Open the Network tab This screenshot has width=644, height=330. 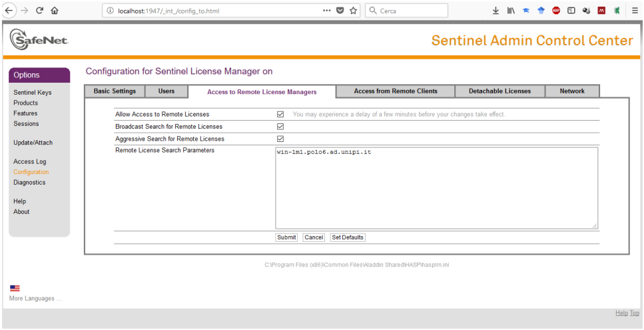(572, 91)
